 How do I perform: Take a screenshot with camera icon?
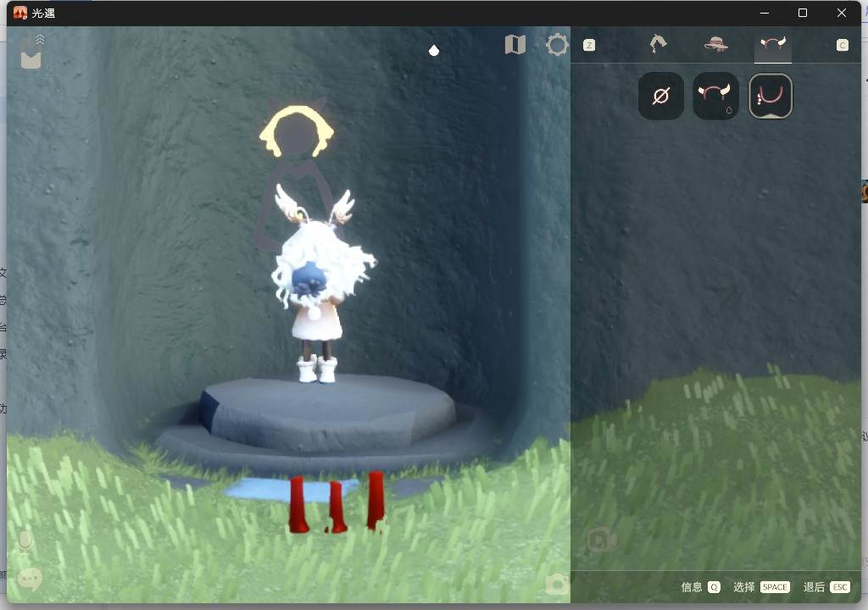tap(556, 584)
